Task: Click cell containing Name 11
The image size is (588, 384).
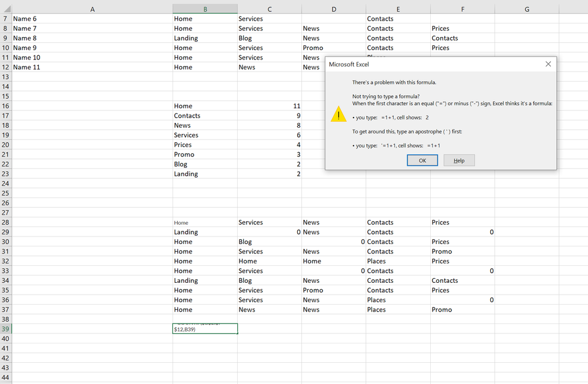Action: point(92,68)
